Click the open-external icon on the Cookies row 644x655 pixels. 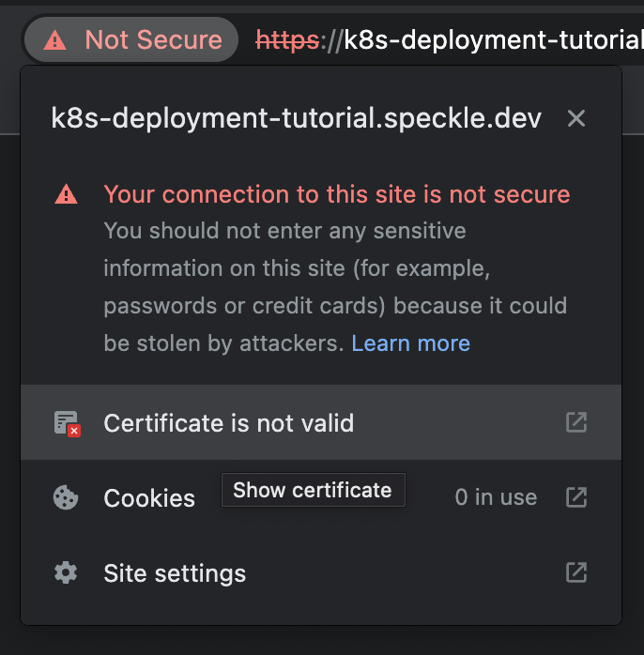[576, 497]
